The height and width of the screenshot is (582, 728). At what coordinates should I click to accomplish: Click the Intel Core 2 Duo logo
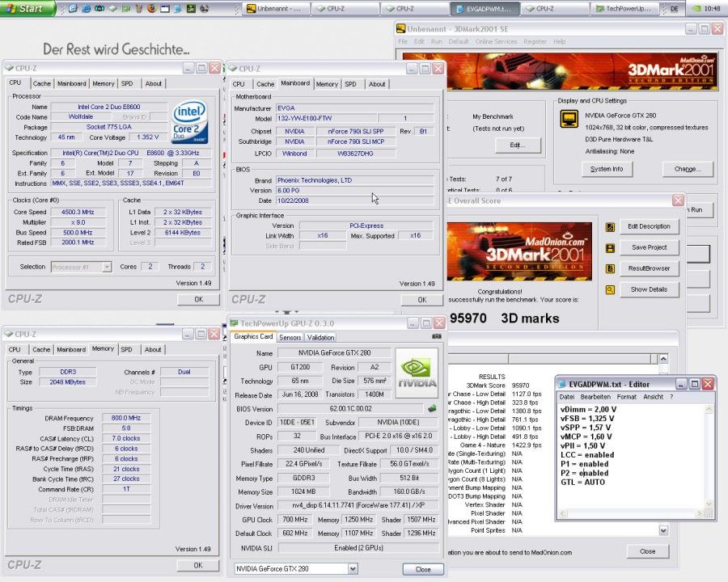pos(189,121)
